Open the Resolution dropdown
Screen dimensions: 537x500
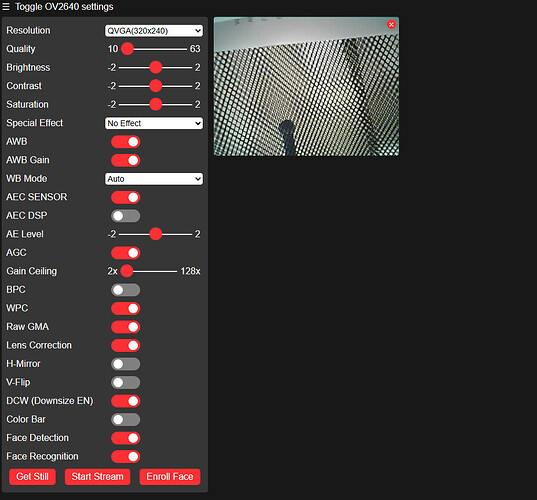point(154,31)
